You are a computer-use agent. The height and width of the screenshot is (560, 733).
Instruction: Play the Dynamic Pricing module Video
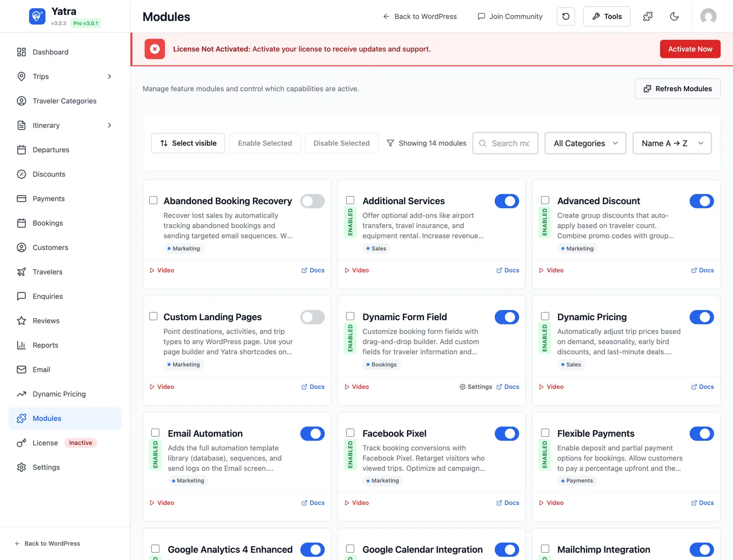point(551,387)
